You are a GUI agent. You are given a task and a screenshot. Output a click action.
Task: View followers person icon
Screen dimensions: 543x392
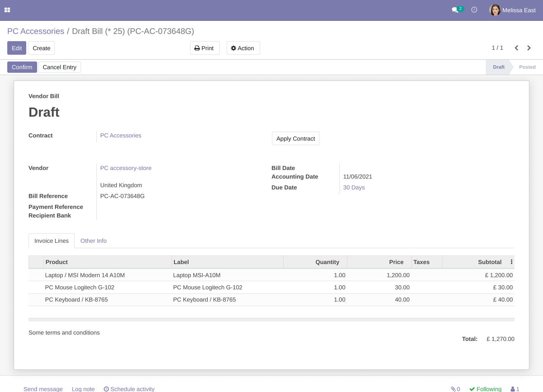[513, 389]
